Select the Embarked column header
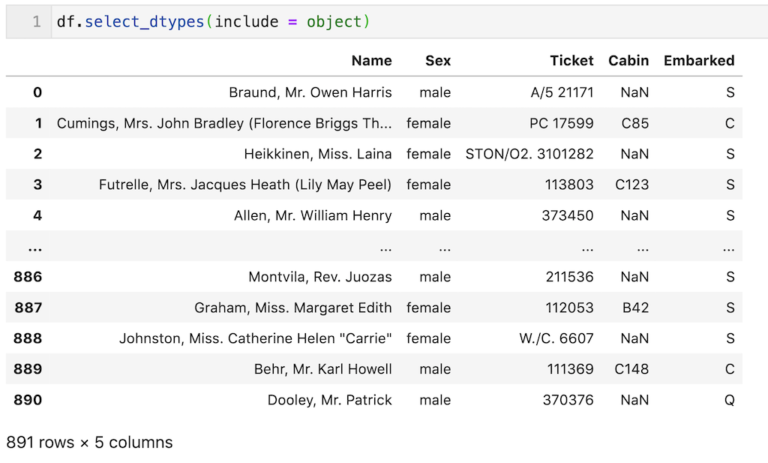Screen dimensions: 768x463 pyautogui.click(x=699, y=61)
